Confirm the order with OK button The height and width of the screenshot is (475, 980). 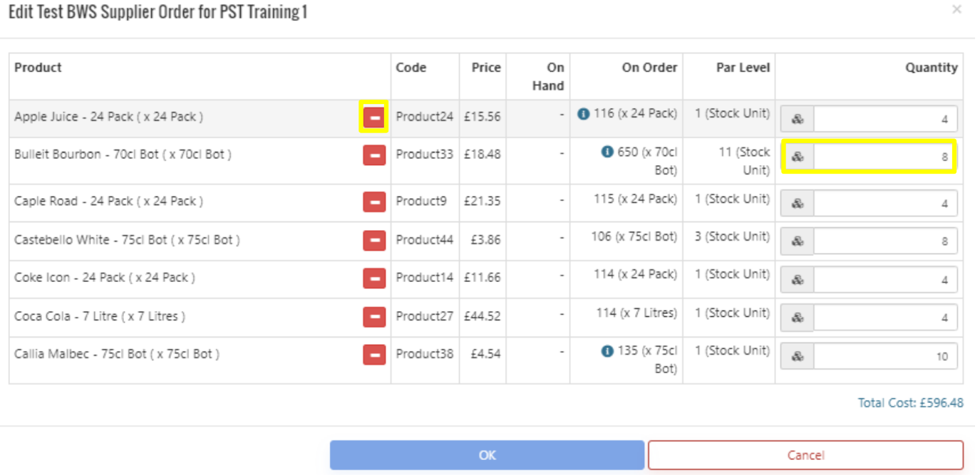[487, 455]
